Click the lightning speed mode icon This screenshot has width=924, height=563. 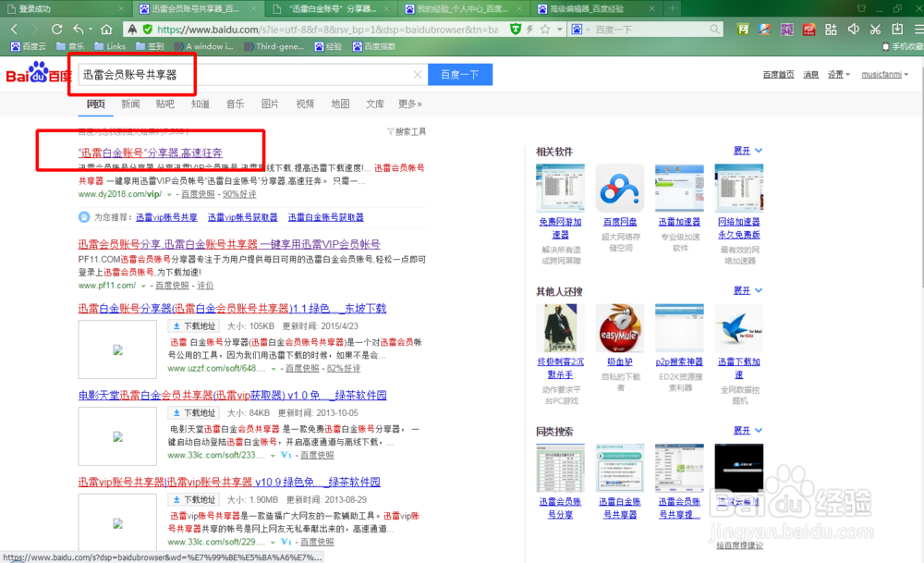(529, 29)
